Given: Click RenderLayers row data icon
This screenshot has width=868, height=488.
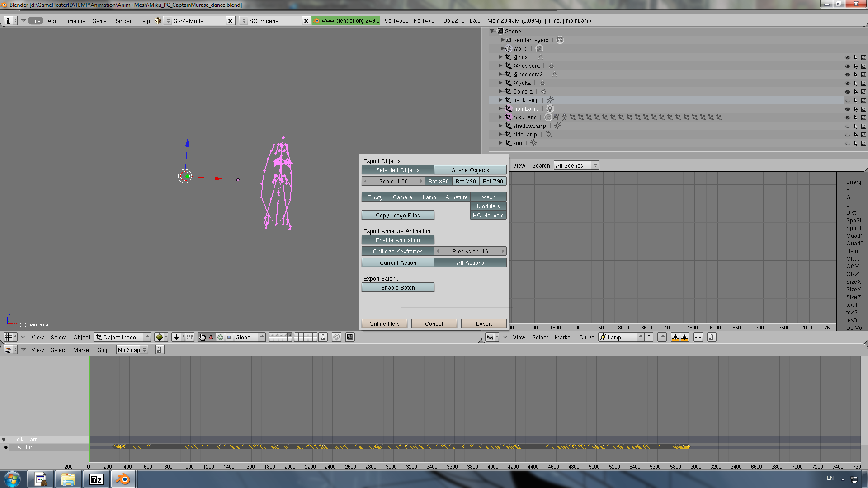Looking at the screenshot, I should click(560, 40).
